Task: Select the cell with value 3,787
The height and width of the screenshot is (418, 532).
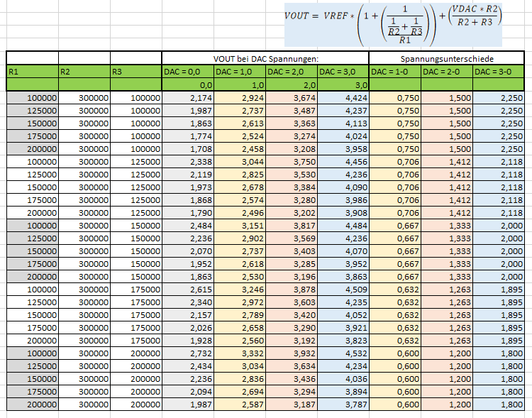Action: click(343, 405)
